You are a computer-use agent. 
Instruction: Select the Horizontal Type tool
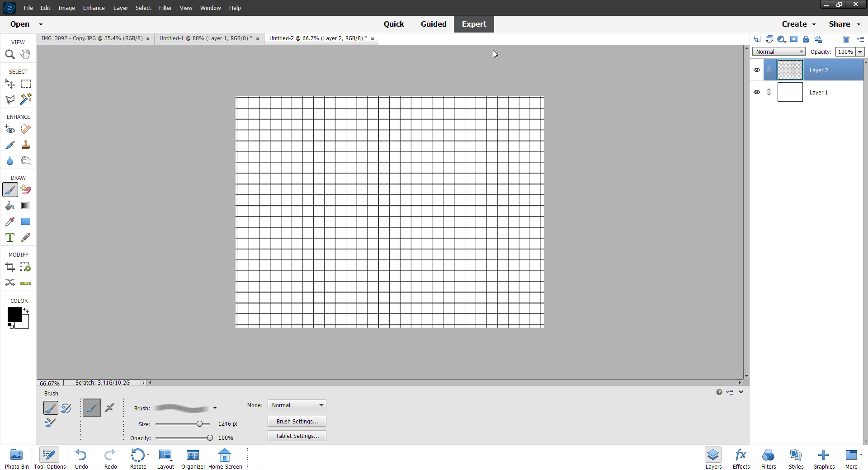[x=10, y=237]
